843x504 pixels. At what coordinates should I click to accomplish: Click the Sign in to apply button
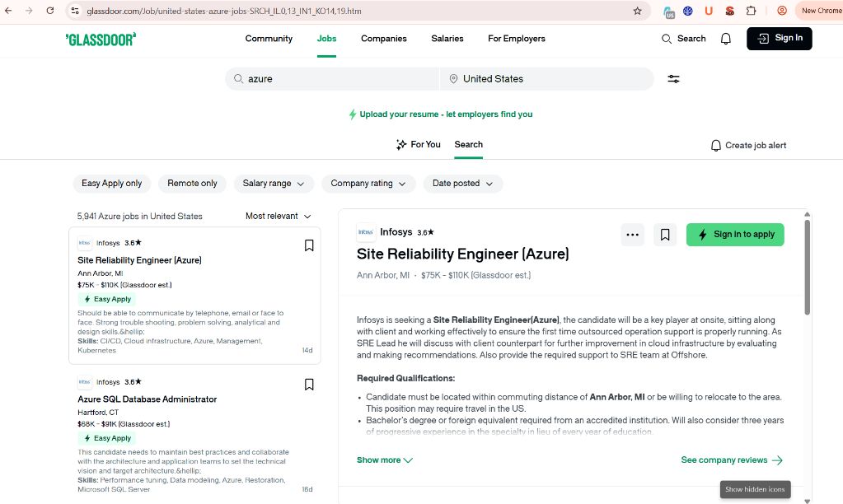pos(735,235)
